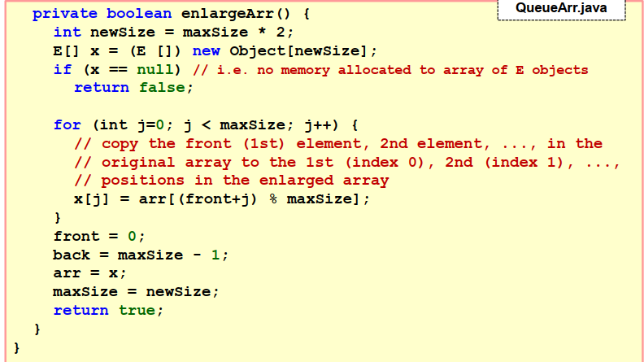Click the loop condition 'j < maxSize;'
This screenshot has height=362, width=644.
[238, 125]
